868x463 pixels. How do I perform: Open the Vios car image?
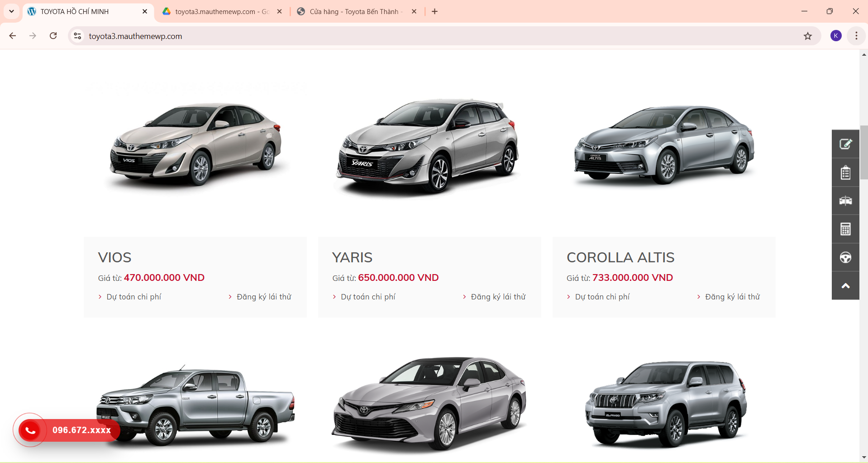(x=195, y=144)
